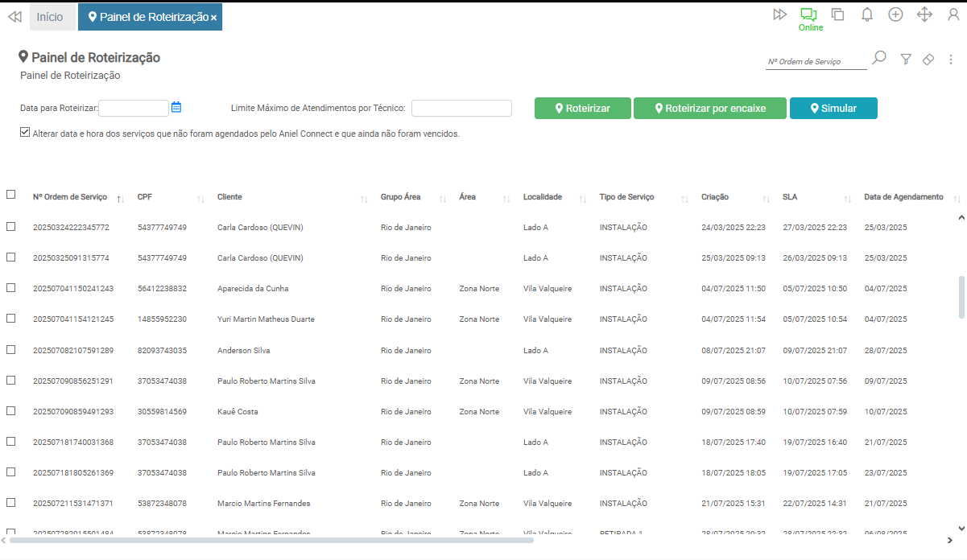Click the plus circle icon in the top bar
The height and width of the screenshot is (560, 967).
pos(895,14)
